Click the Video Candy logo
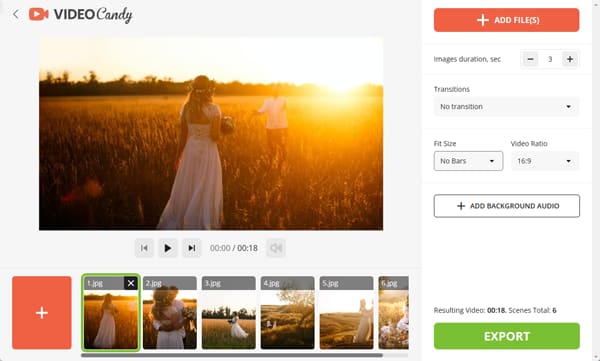Screen dimensions: 600x361 pyautogui.click(x=81, y=15)
